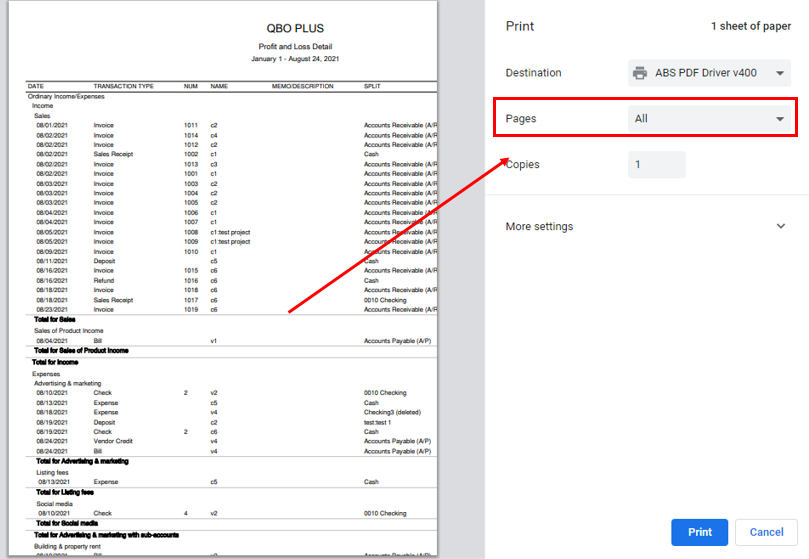Click the DATE column header
Screen dimensions: 809x559
pos(36,86)
